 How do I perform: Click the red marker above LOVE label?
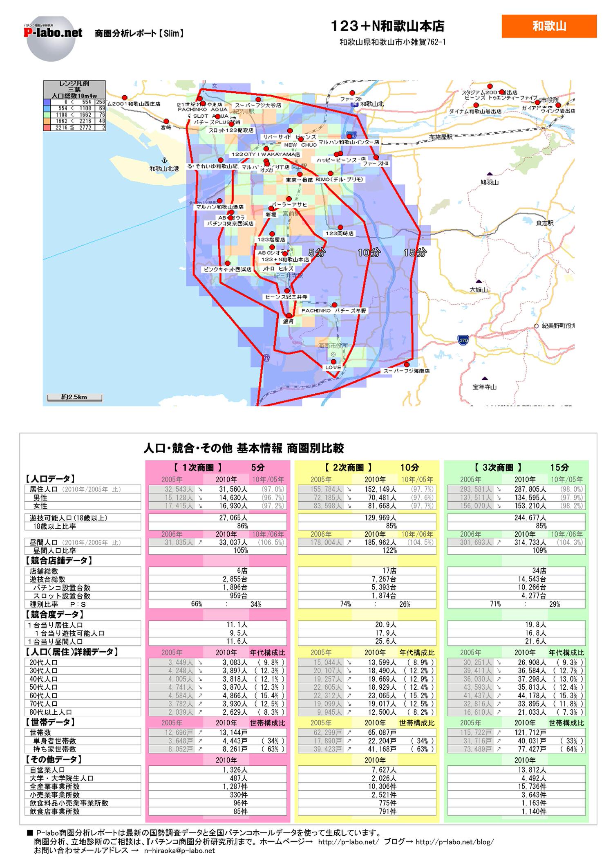point(333,361)
